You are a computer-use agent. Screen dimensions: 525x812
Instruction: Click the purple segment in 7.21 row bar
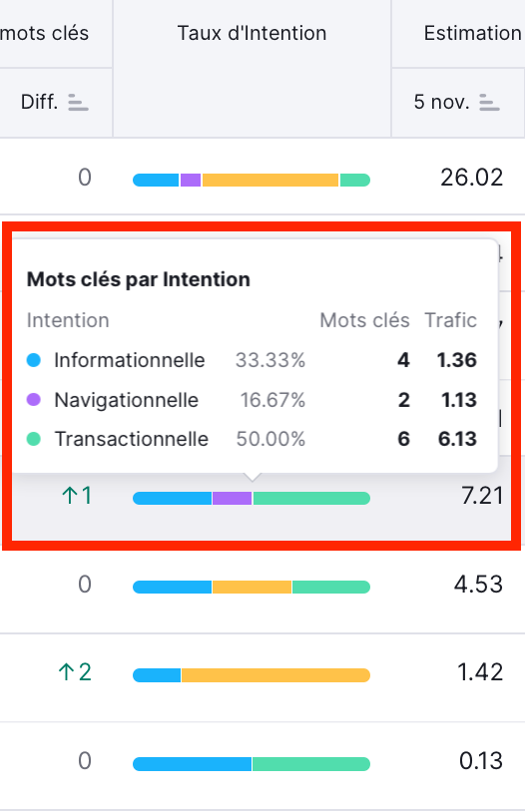233,498
